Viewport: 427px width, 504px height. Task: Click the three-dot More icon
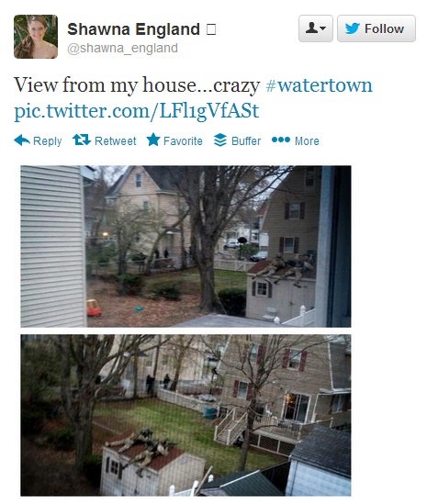281,140
